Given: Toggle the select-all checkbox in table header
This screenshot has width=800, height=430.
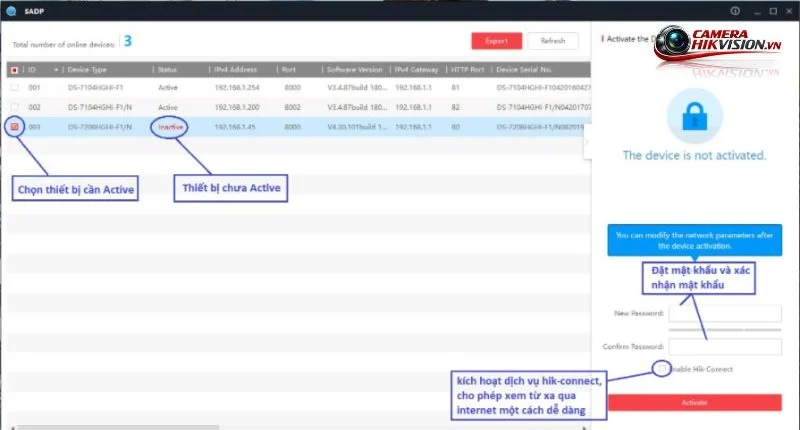Looking at the screenshot, I should click(x=15, y=70).
